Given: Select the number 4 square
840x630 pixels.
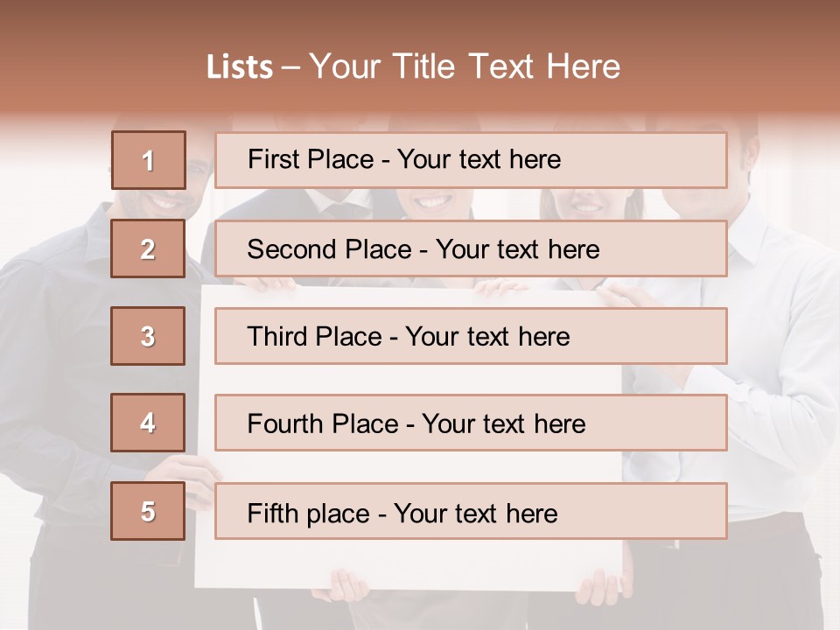Looking at the screenshot, I should tap(148, 423).
